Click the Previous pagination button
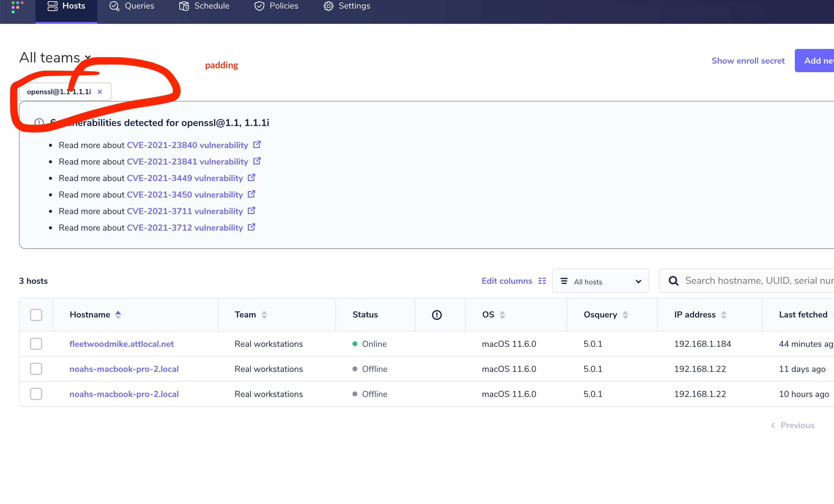834x504 pixels. (793, 425)
